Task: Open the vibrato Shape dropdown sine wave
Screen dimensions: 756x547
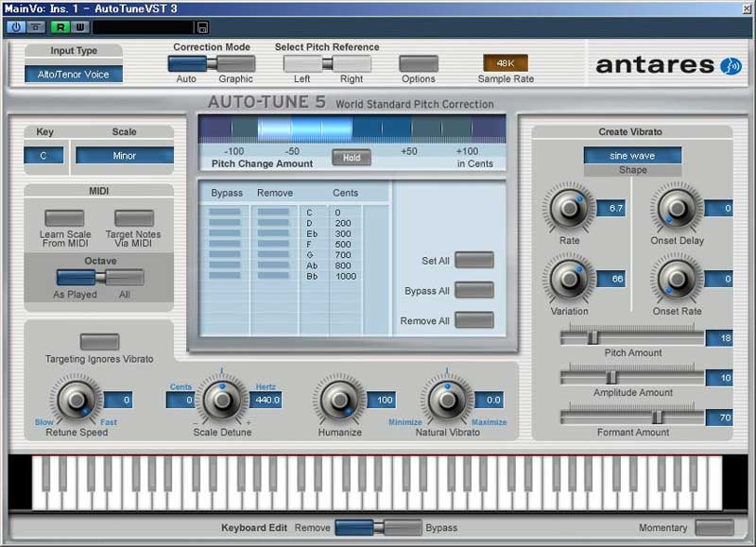Action: 632,156
